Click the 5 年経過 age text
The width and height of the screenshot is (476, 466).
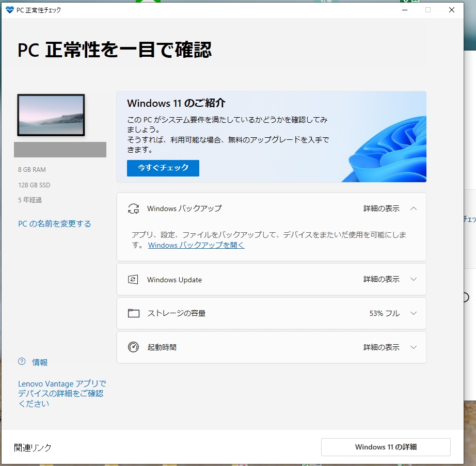30,200
